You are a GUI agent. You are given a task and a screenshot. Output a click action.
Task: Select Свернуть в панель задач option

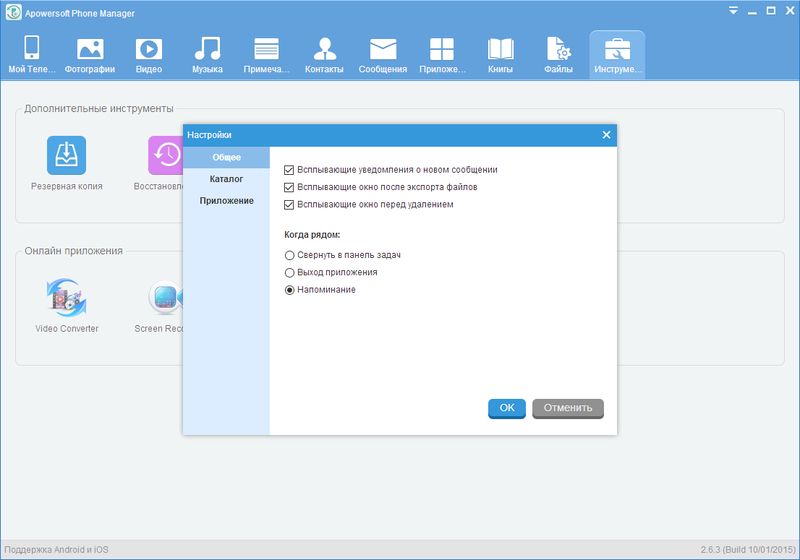click(x=289, y=255)
